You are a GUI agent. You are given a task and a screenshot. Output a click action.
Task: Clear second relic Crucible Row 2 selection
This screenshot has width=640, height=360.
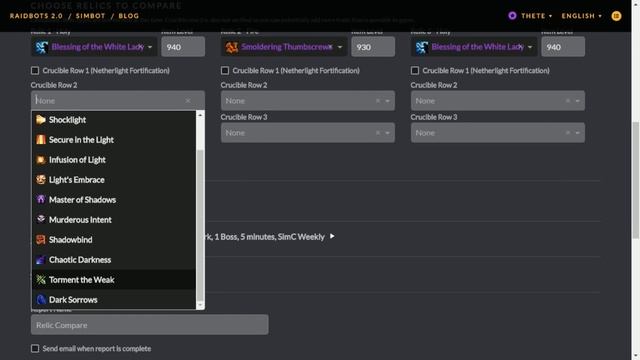378,101
